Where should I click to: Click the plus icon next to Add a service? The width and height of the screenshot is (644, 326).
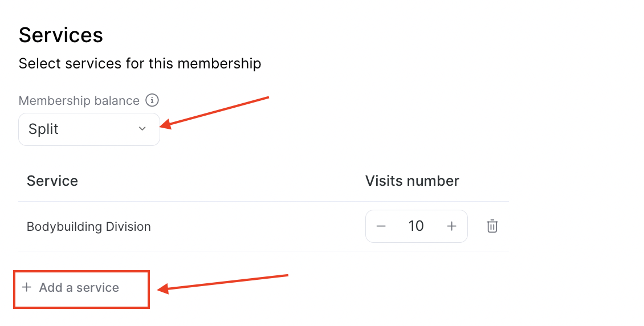[27, 287]
